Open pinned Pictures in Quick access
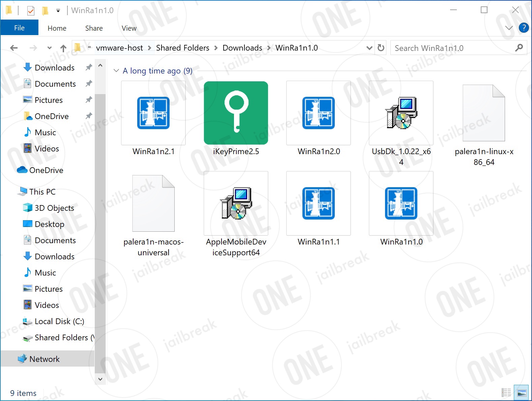 click(x=49, y=100)
